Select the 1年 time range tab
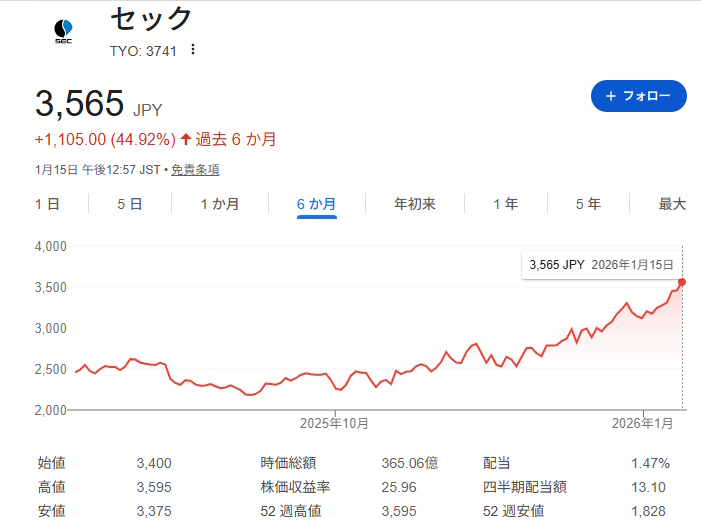 [x=505, y=204]
